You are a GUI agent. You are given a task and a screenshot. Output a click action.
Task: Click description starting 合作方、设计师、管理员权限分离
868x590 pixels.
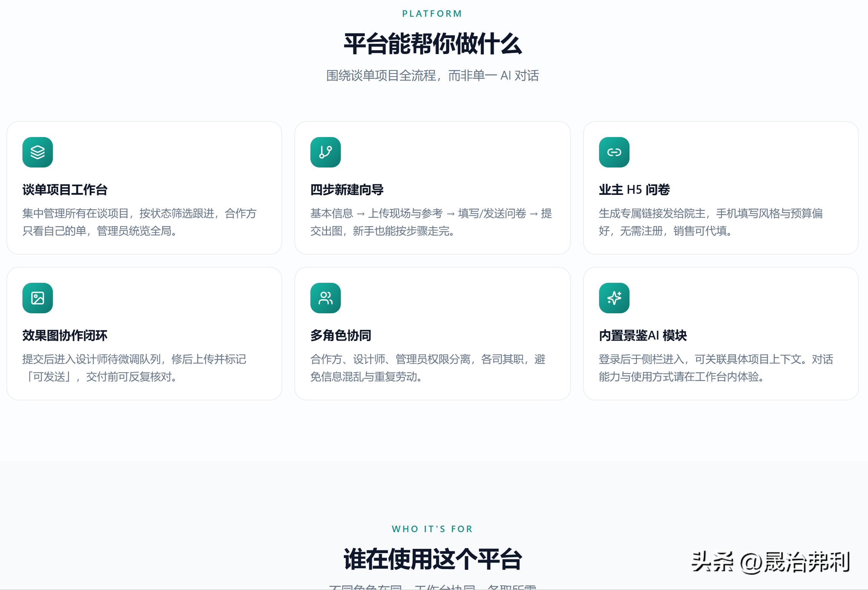click(x=428, y=368)
